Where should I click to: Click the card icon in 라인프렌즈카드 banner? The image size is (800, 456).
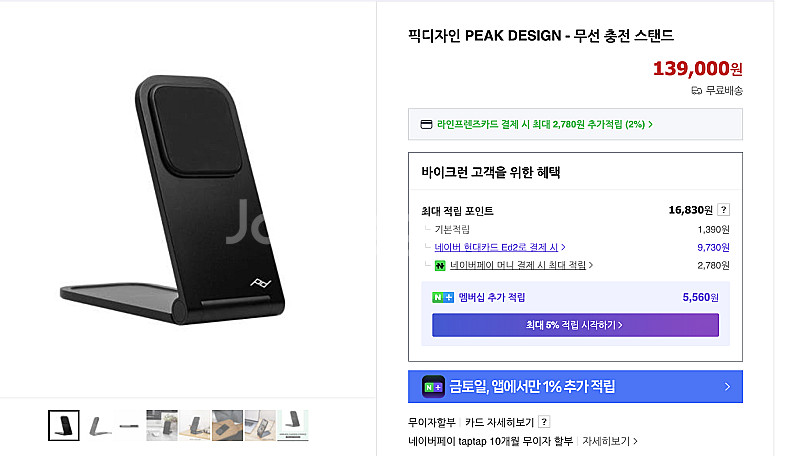point(426,125)
